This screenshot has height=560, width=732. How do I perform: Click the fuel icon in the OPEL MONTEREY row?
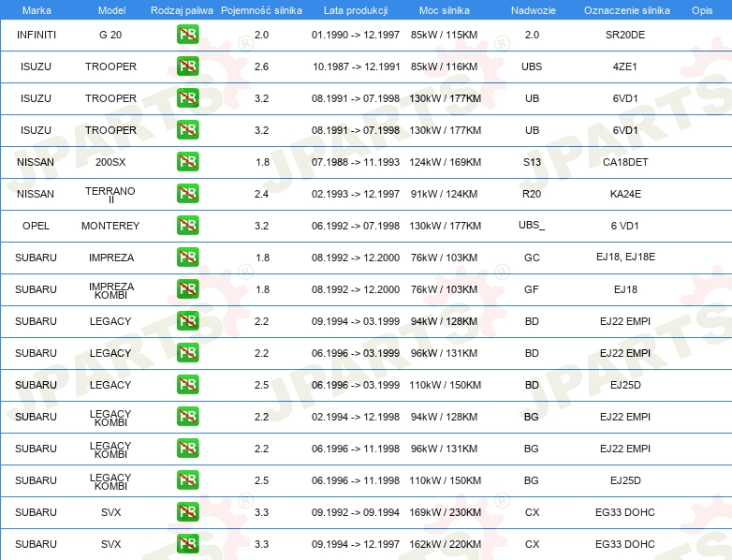187,225
